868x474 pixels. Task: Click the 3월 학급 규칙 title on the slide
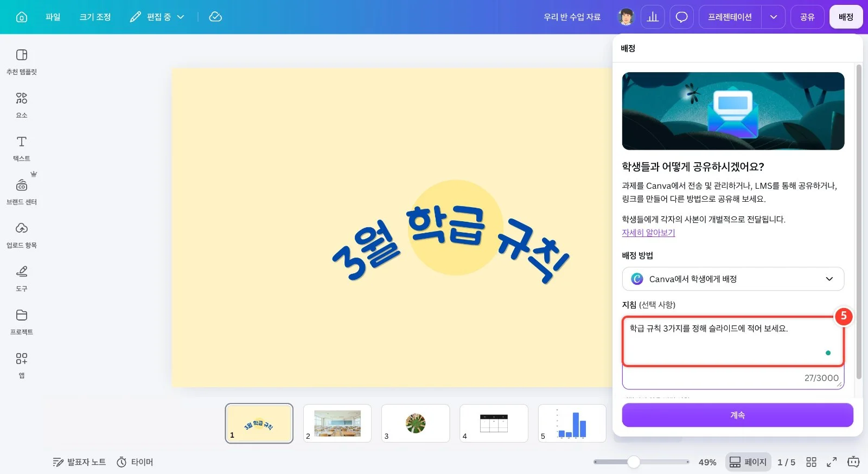tap(450, 243)
